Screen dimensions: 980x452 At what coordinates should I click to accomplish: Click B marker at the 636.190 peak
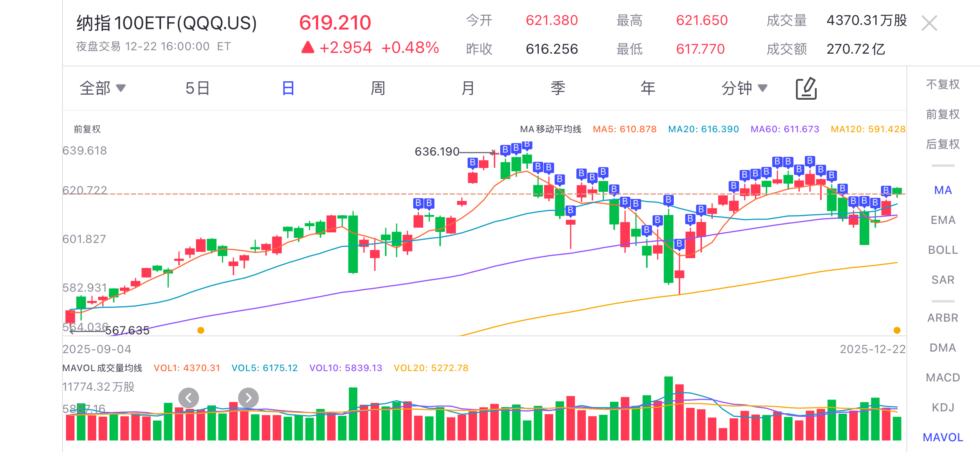coord(505,150)
